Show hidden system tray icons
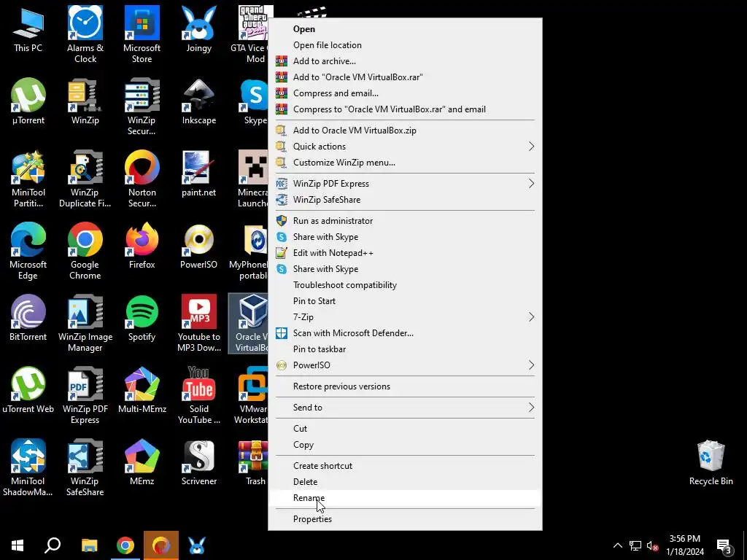The width and height of the screenshot is (747, 560). (x=617, y=545)
